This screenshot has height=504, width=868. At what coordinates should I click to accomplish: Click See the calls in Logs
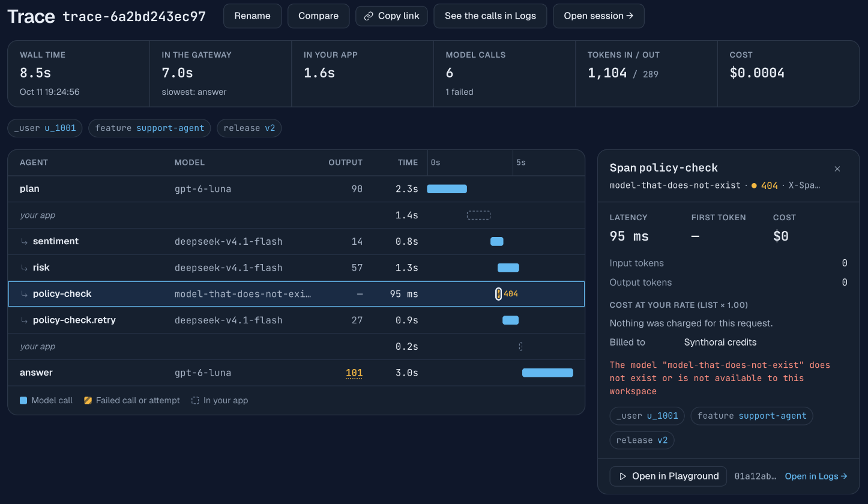pyautogui.click(x=490, y=16)
